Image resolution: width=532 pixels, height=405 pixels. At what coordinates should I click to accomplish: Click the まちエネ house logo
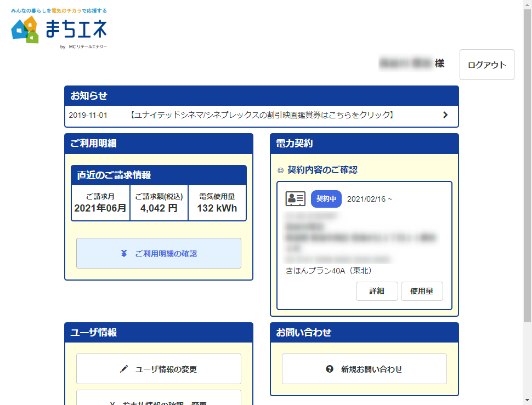tap(25, 30)
